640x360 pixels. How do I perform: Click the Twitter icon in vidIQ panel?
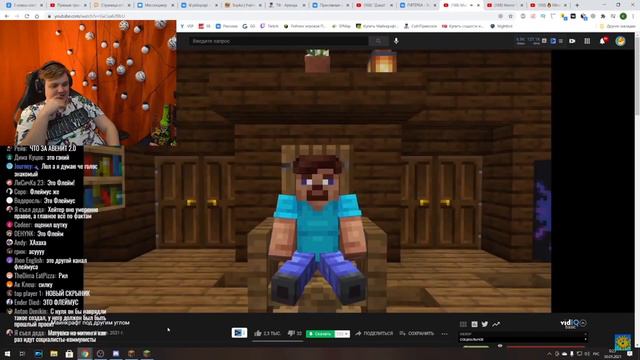pos(484,324)
